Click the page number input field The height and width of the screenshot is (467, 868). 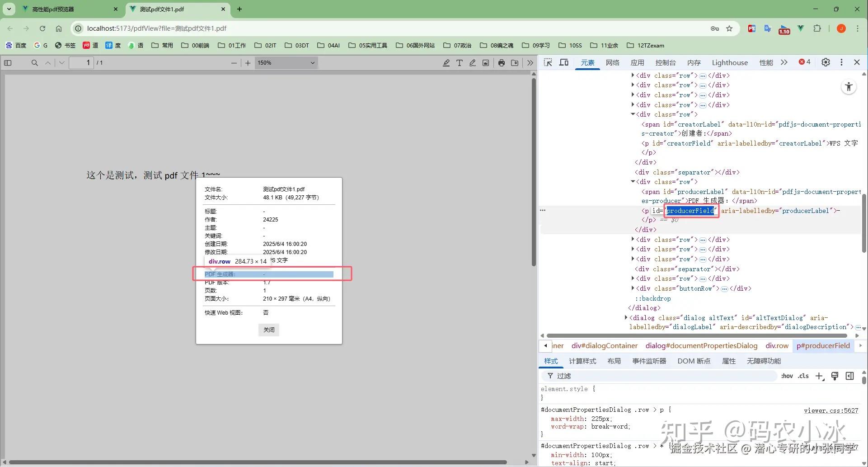click(x=81, y=62)
